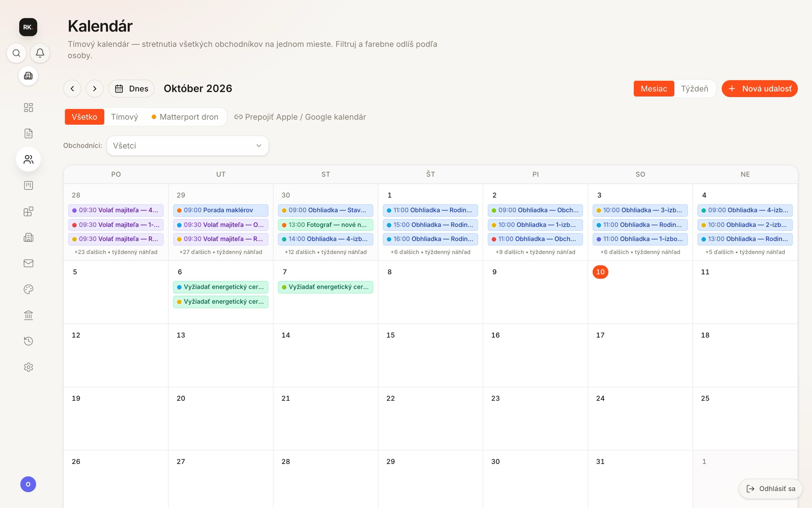Click Prepojiť Apple / Google kalendár link

pos(300,117)
